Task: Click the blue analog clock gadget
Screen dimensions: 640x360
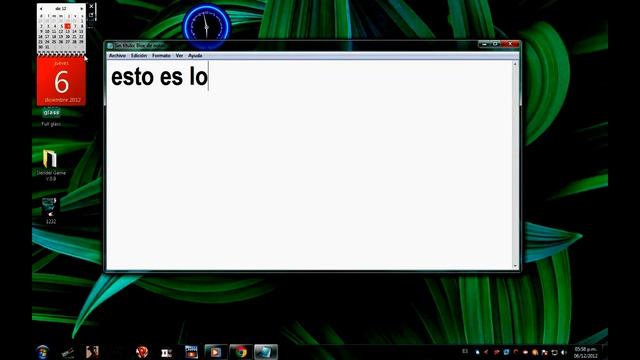Action: point(207,26)
